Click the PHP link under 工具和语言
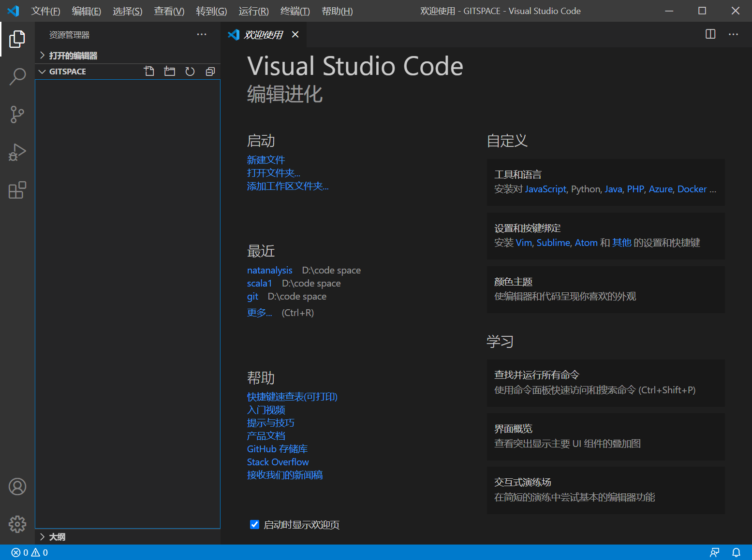 pyautogui.click(x=635, y=189)
